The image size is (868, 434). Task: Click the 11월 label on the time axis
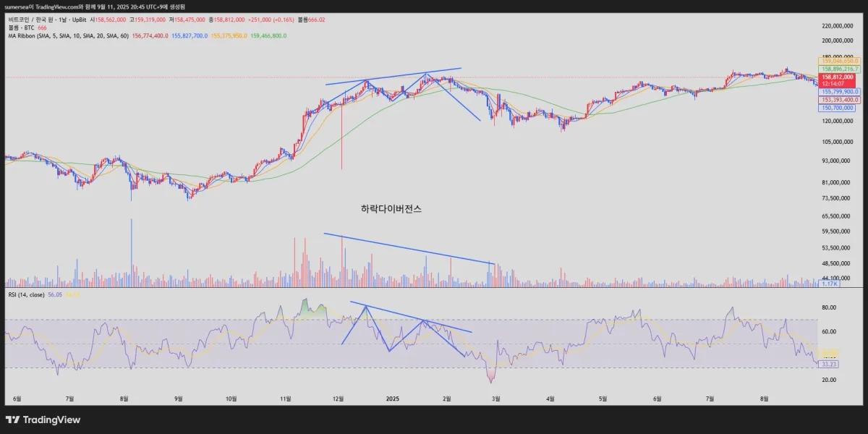pyautogui.click(x=286, y=398)
